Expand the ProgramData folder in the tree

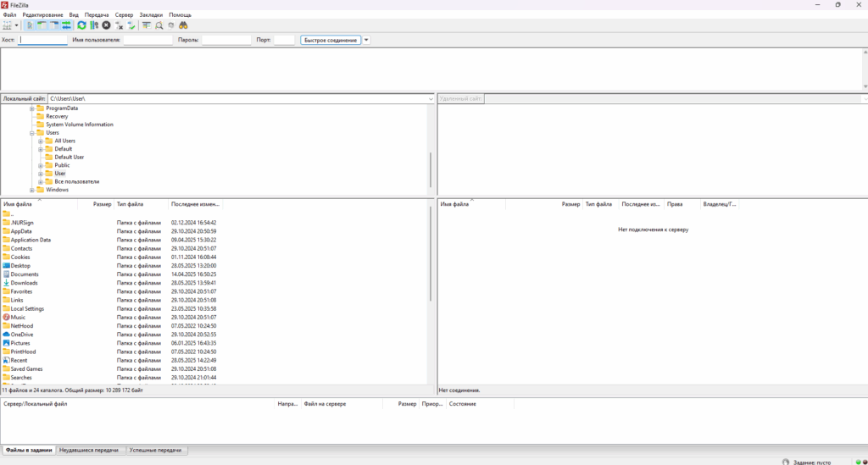(x=32, y=108)
